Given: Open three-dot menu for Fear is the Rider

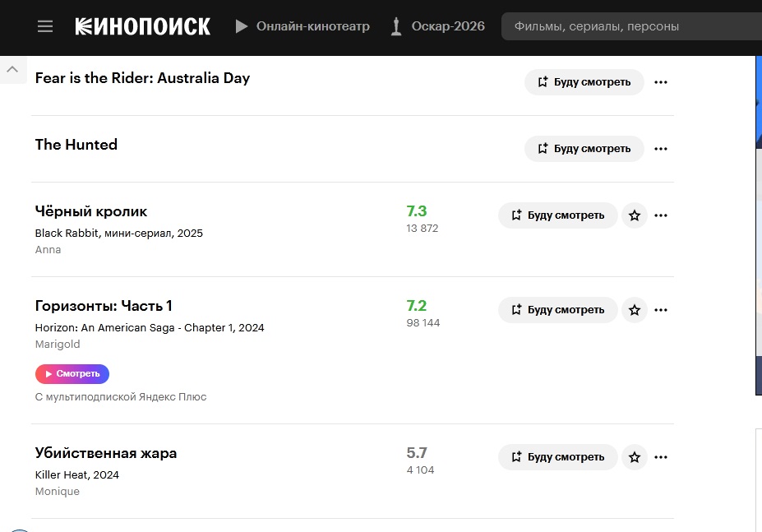Looking at the screenshot, I should [x=661, y=82].
